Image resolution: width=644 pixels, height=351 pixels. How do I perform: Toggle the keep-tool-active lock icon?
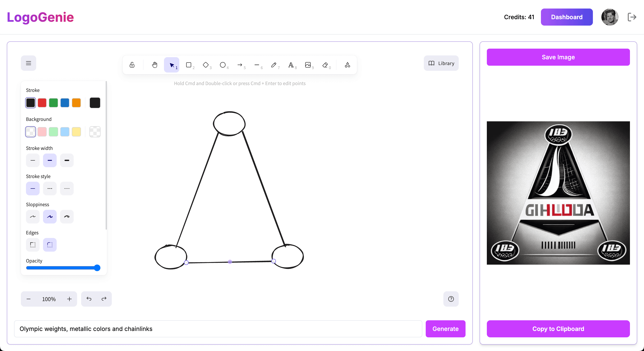132,65
